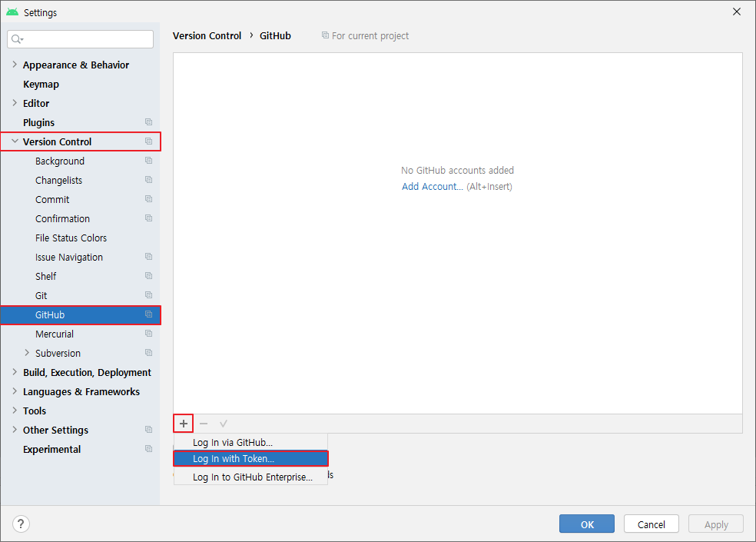Image resolution: width=756 pixels, height=542 pixels.
Task: Click the Cancel button
Action: tap(652, 524)
